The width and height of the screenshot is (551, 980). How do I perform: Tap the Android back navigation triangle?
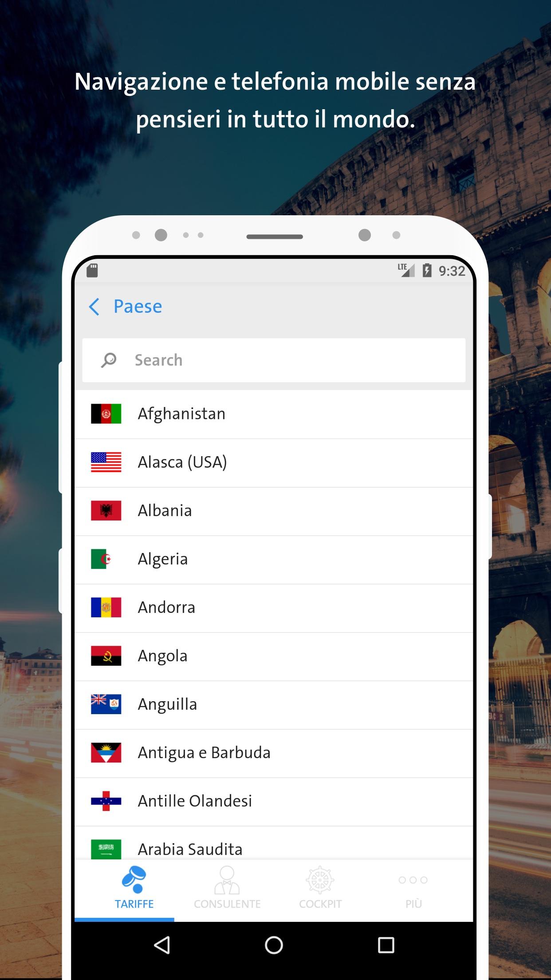tap(162, 945)
